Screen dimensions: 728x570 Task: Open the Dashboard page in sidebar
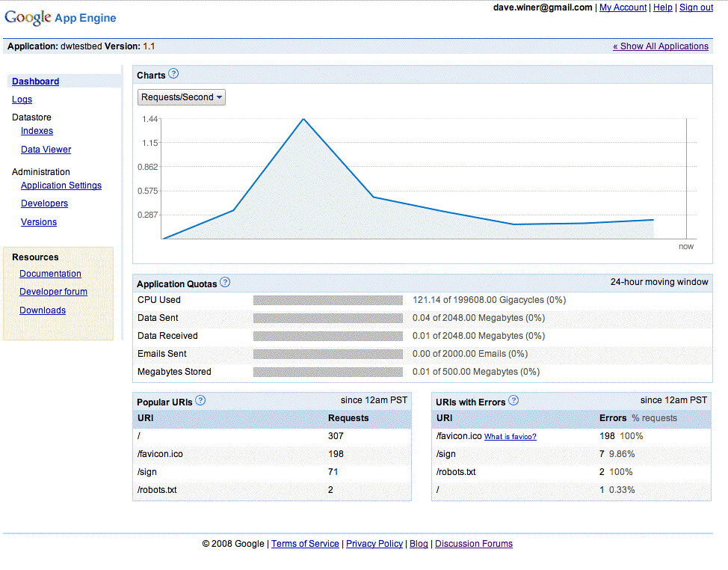coord(36,82)
